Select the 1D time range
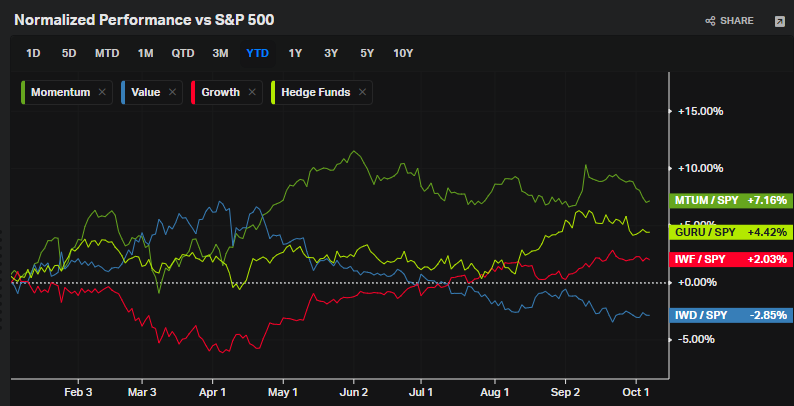This screenshot has width=794, height=406. point(33,53)
